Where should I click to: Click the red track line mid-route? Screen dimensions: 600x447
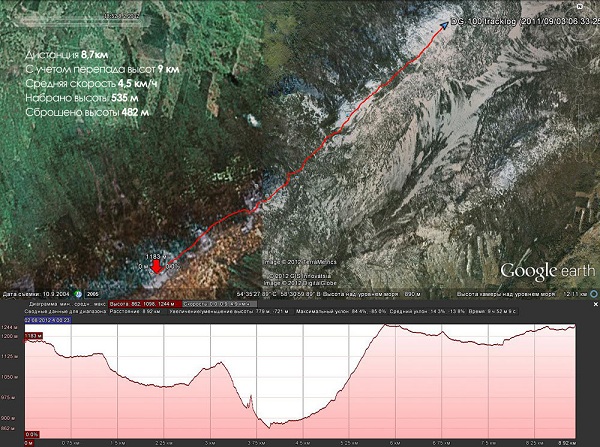(300, 170)
